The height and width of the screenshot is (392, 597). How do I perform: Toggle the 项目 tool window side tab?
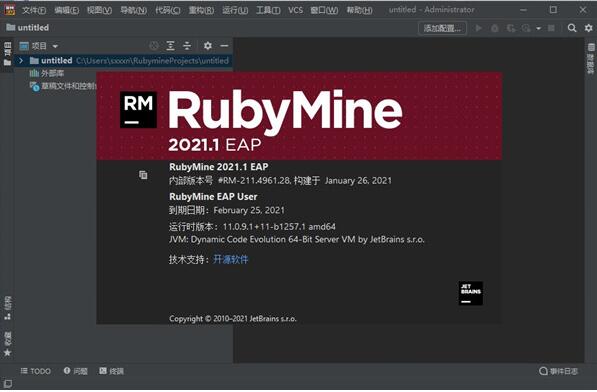coord(7,54)
